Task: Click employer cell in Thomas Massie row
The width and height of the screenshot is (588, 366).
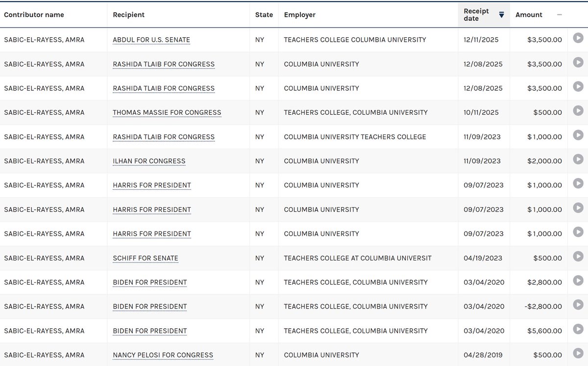Action: pyautogui.click(x=356, y=112)
